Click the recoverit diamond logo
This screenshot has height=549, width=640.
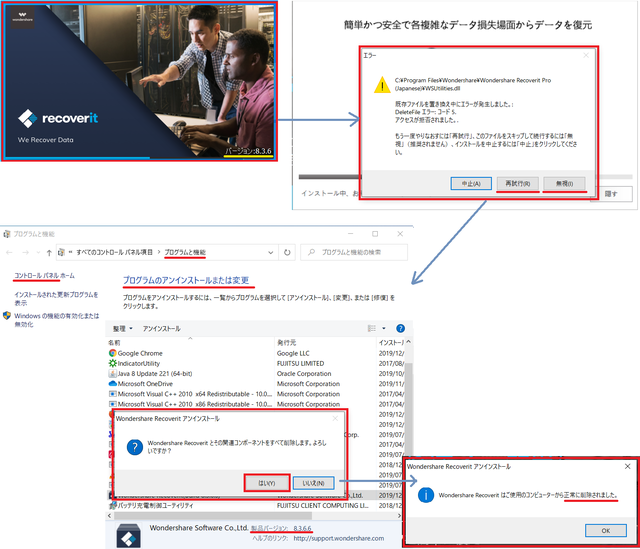click(x=28, y=118)
